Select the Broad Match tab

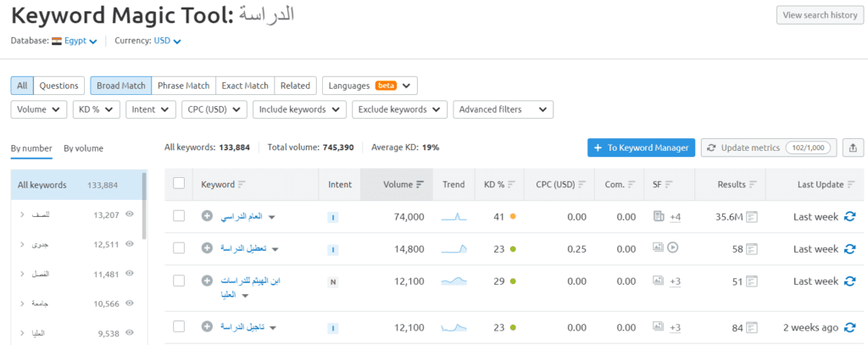[x=121, y=86]
